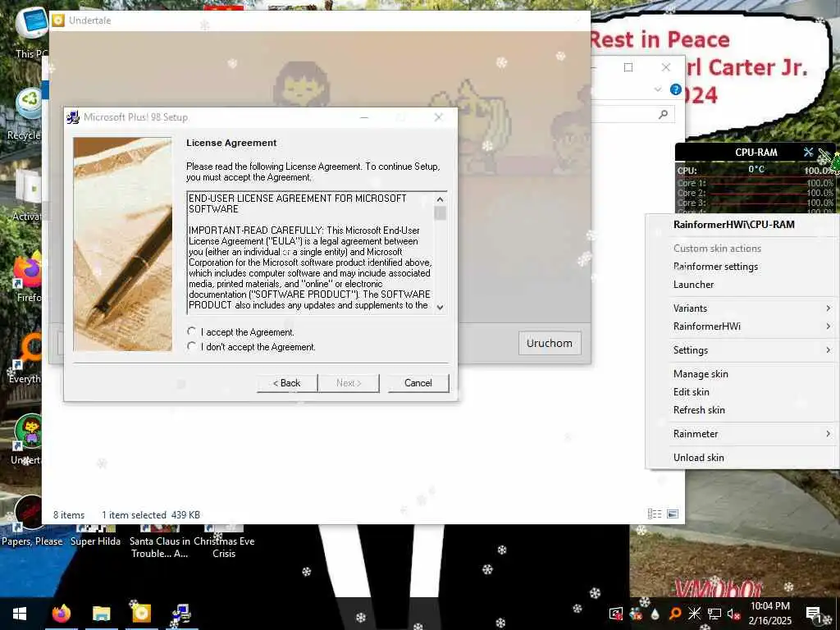Click the white asterisk tray icon

pos(694,614)
